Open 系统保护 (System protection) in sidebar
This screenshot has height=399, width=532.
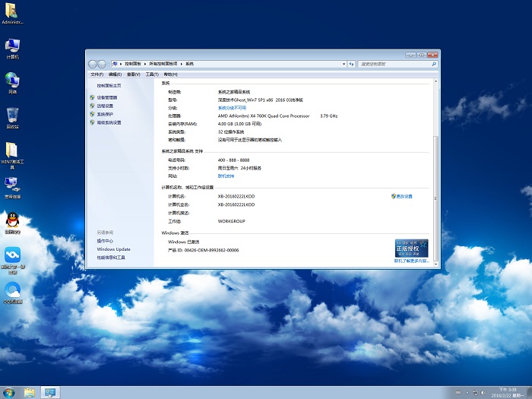click(x=104, y=114)
